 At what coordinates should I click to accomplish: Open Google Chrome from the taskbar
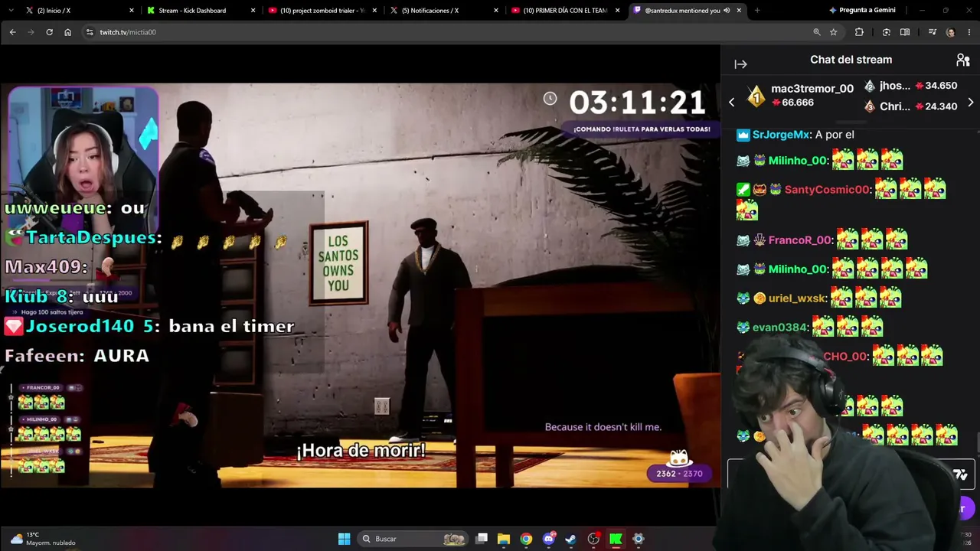(x=526, y=539)
